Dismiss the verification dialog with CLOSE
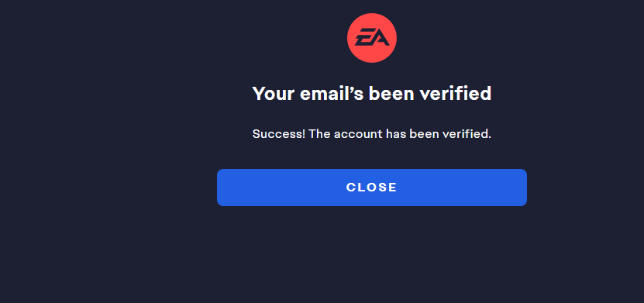This screenshot has width=644, height=303. coord(372,188)
